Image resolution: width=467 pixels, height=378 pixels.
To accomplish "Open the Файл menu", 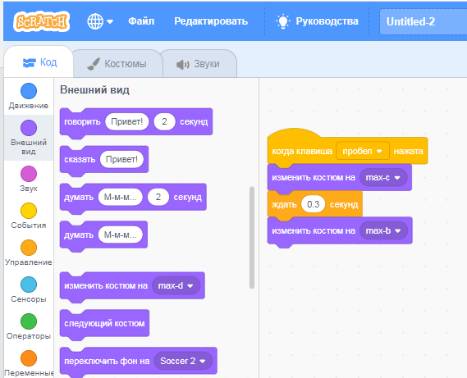I will [141, 21].
